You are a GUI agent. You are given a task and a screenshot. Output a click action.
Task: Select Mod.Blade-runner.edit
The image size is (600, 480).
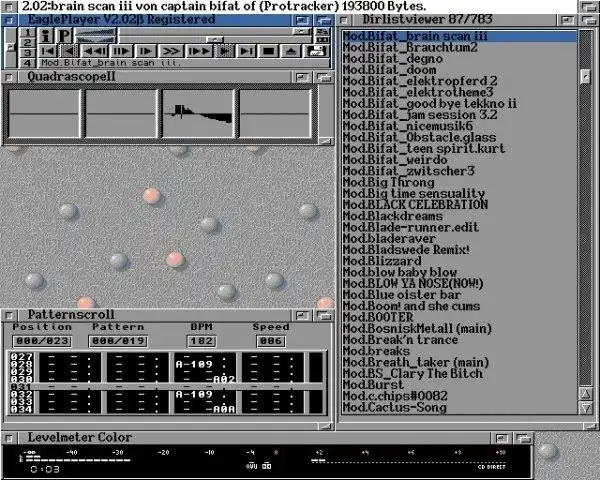click(x=459, y=227)
